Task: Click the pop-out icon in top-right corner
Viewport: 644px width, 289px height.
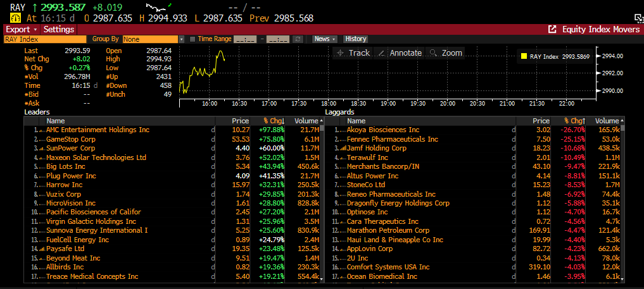Action: coord(638,18)
